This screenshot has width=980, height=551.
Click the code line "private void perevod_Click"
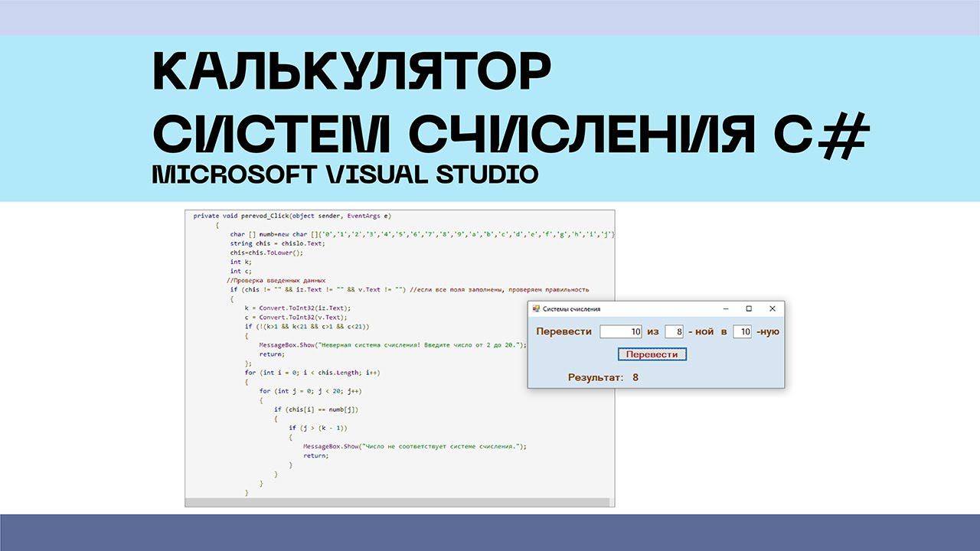coord(292,216)
